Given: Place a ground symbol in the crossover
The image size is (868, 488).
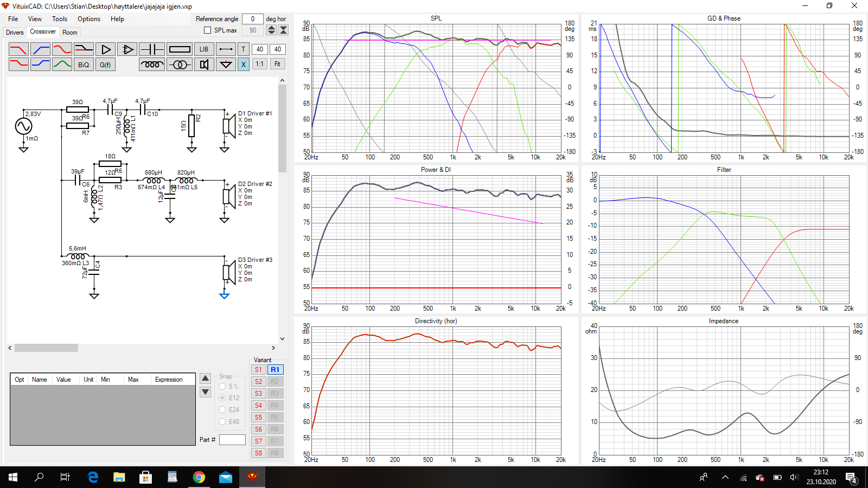Looking at the screenshot, I should (x=226, y=65).
